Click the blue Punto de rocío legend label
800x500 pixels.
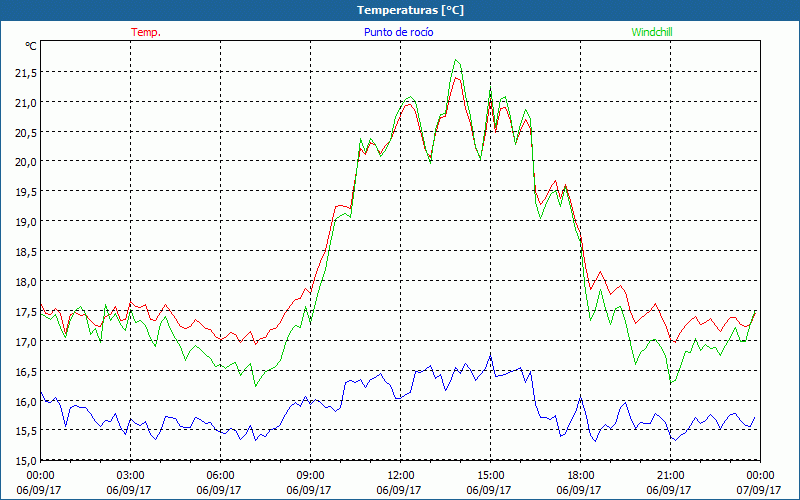(x=398, y=32)
